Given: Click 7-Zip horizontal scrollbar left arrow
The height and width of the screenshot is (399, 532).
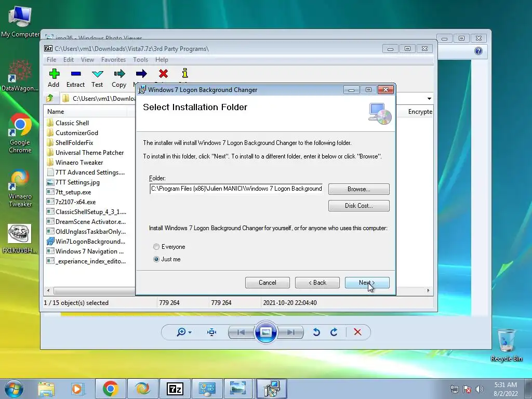Looking at the screenshot, I should click(48, 290).
